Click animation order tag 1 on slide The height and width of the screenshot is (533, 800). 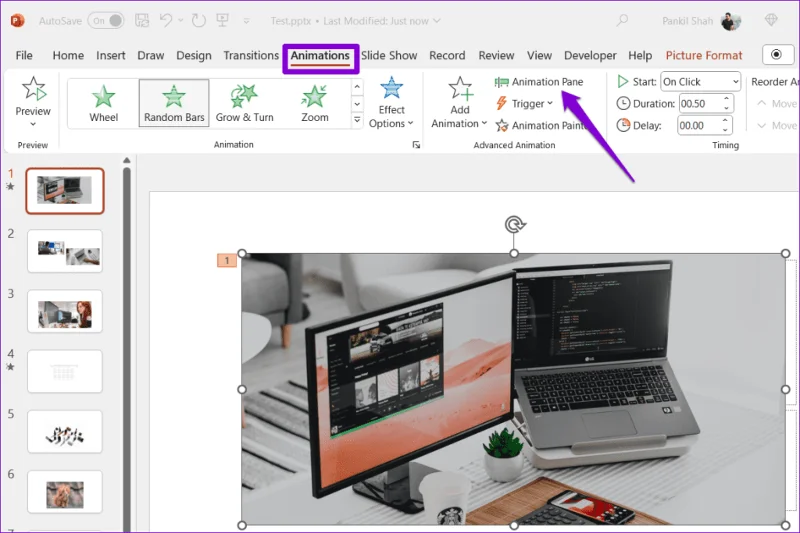pos(227,261)
